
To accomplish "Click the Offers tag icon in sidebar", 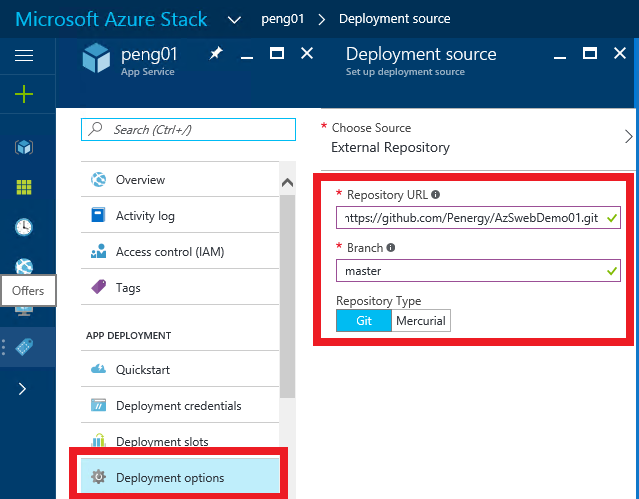I will [24, 347].
